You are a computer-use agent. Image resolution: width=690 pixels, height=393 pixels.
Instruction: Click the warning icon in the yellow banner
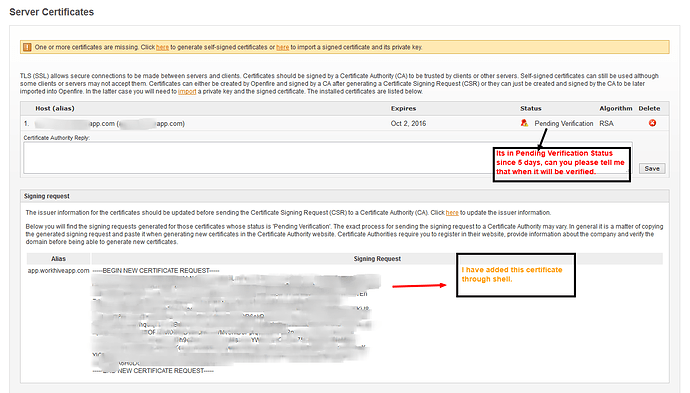pyautogui.click(x=27, y=47)
